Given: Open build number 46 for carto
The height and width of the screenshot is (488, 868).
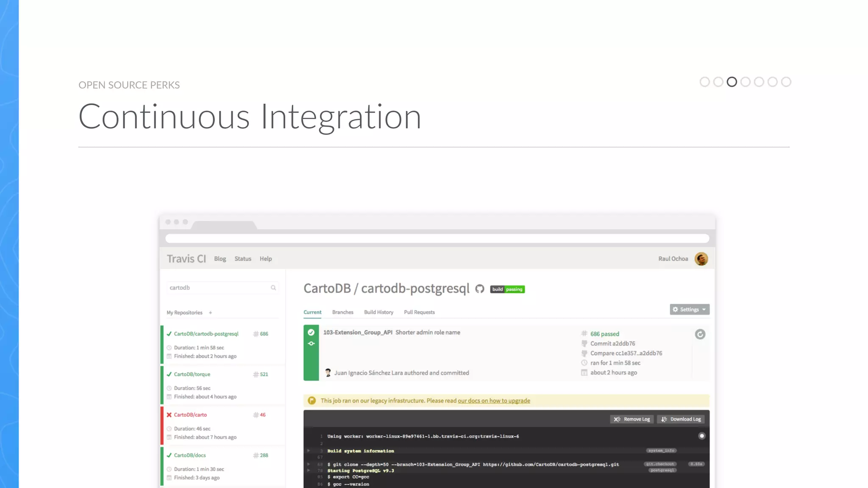Looking at the screenshot, I should click(x=259, y=415).
